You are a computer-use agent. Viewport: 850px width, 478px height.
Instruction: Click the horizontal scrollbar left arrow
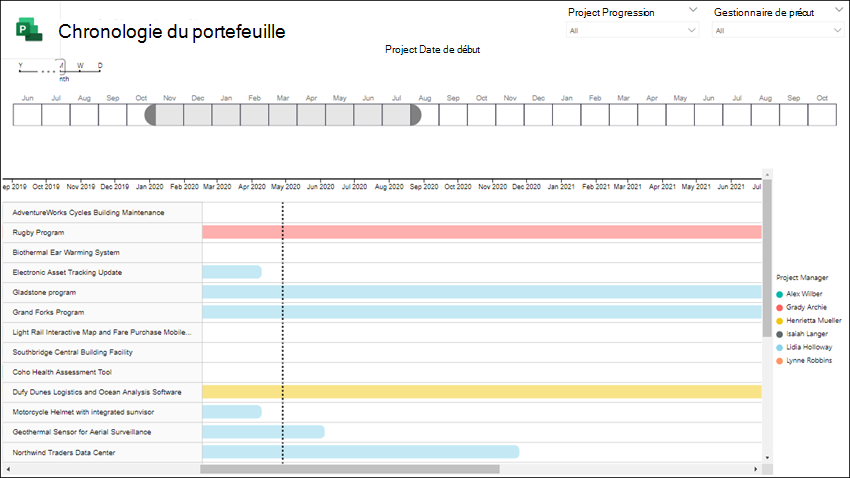click(8, 469)
